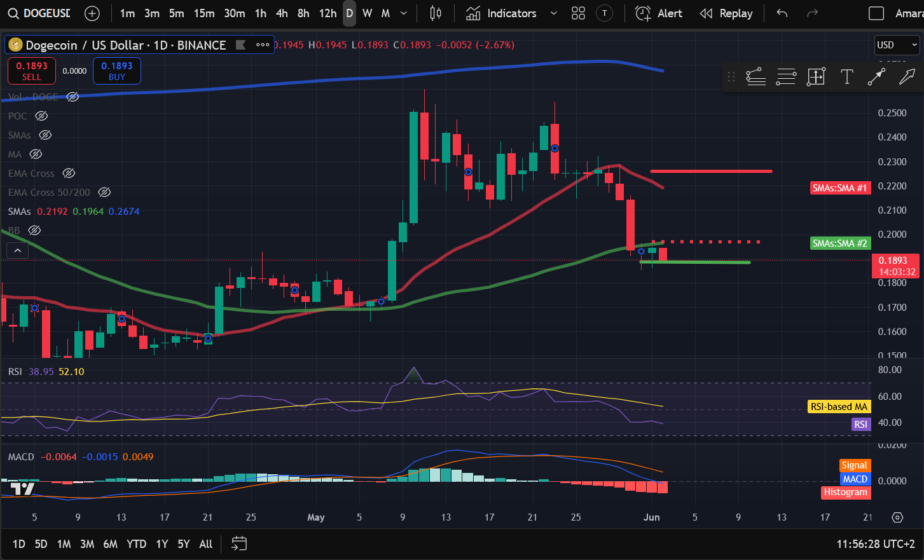
Task: Switch to the 1h timeframe
Action: (x=261, y=13)
